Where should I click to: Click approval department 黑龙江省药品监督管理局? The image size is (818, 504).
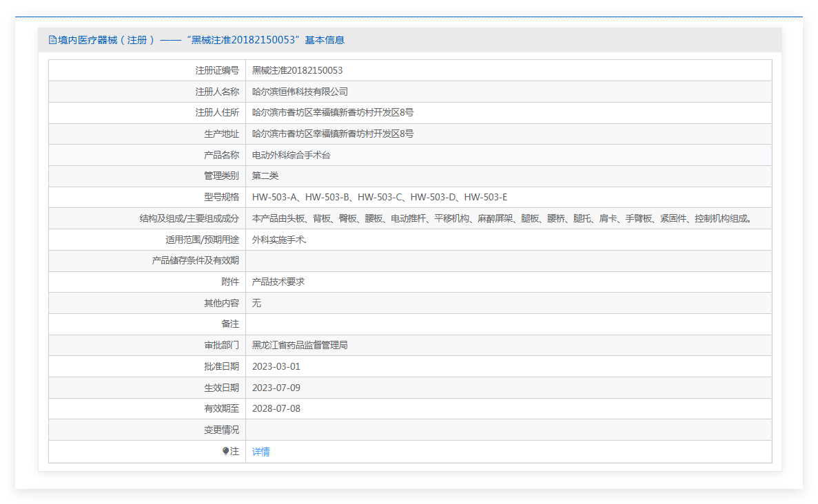[300, 346]
